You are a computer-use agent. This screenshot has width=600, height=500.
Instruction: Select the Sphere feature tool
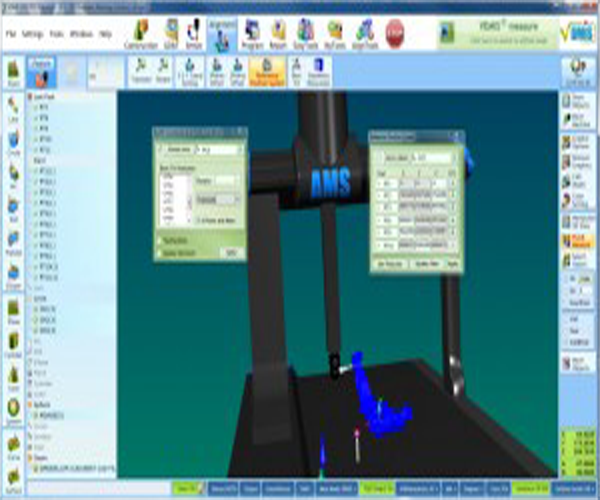coord(13,412)
